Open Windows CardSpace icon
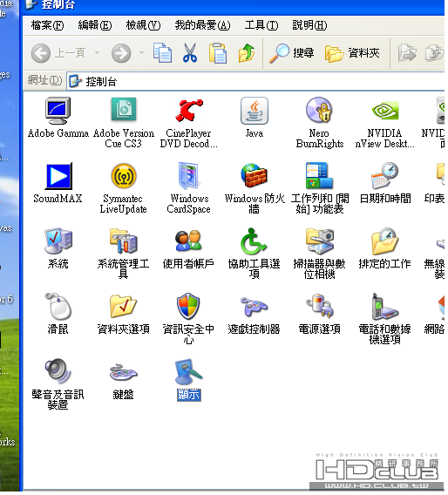Viewport: 448px width, 495px height. pos(189,175)
